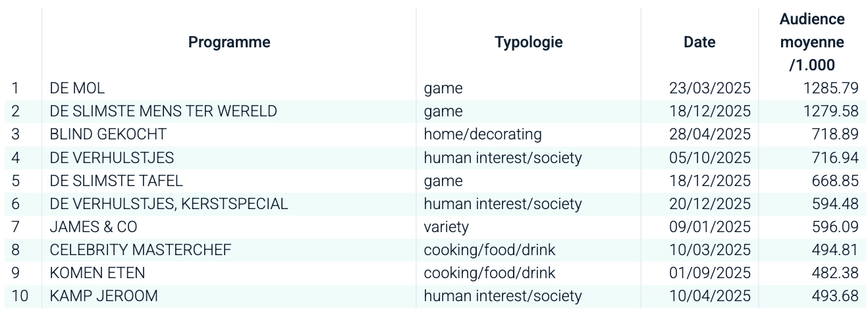Screen dimensions: 868x313
Task: Select the home/decorating typology cell
Action: tap(483, 134)
